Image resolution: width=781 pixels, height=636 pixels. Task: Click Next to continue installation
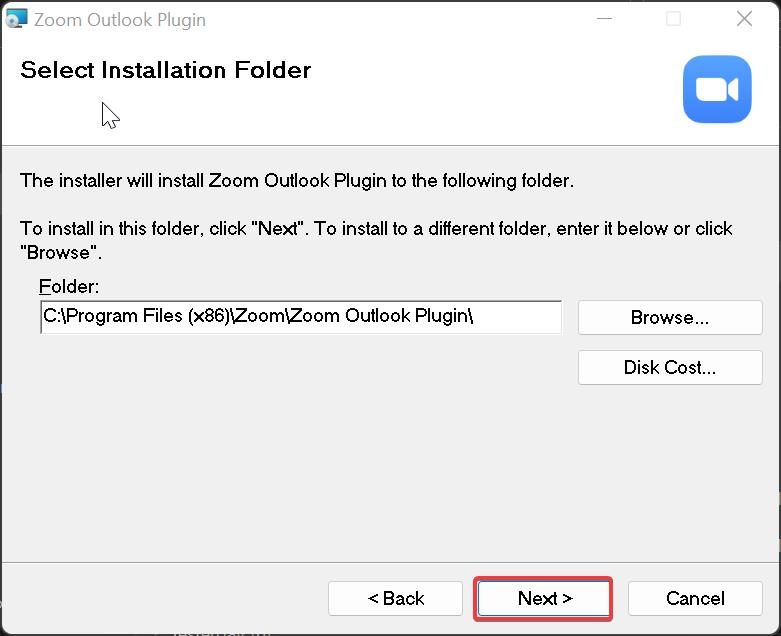click(544, 598)
